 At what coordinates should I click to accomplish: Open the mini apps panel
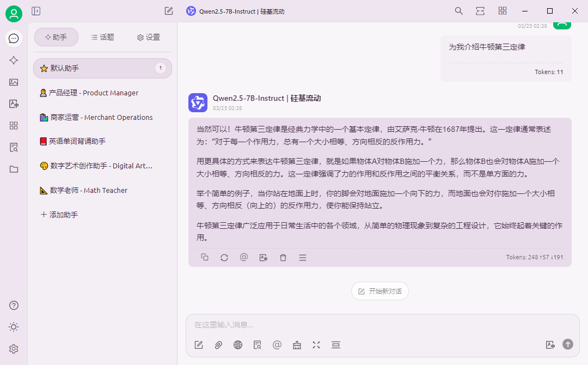click(x=14, y=125)
